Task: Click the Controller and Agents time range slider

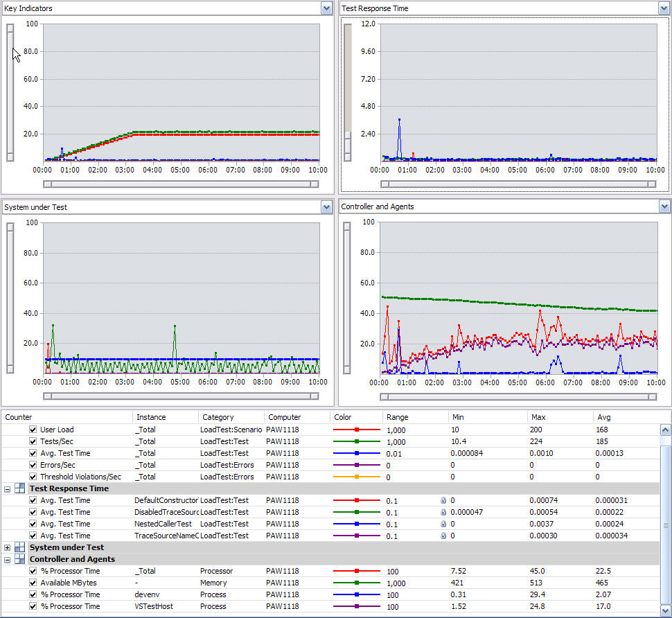Action: click(518, 397)
